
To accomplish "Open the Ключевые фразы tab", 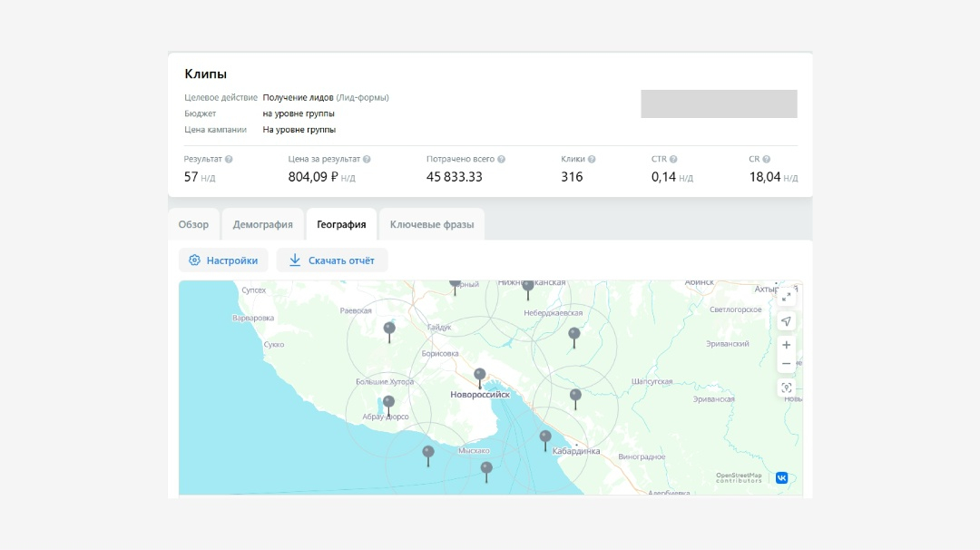I will [432, 224].
